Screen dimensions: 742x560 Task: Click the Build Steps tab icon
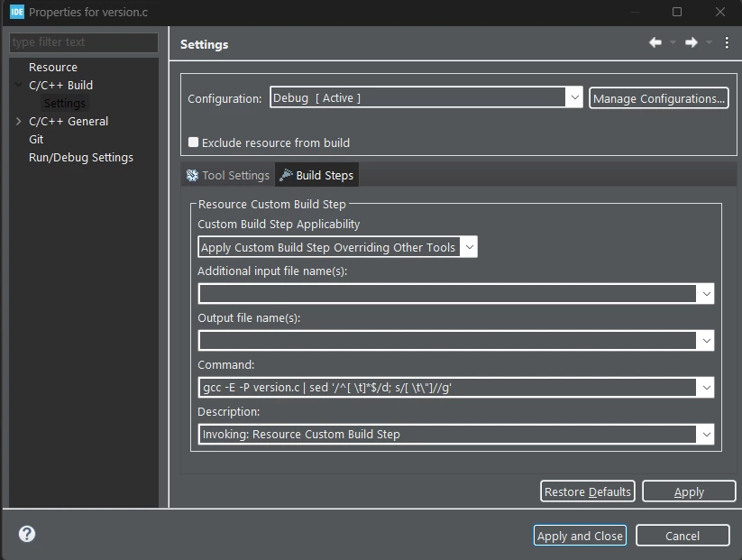(x=286, y=175)
